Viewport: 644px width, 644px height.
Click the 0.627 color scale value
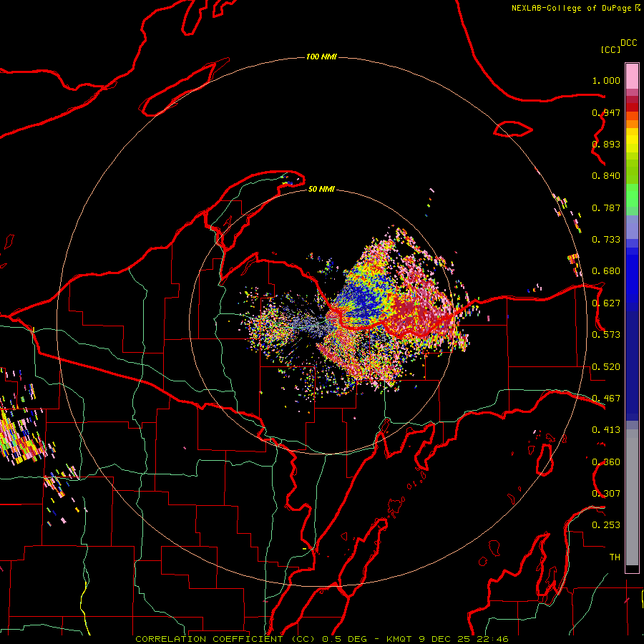(606, 303)
